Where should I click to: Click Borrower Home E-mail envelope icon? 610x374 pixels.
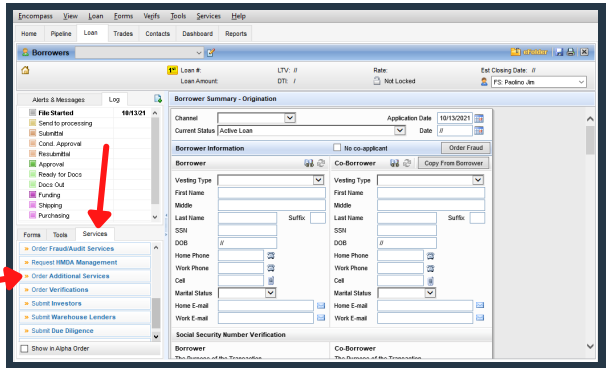click(x=321, y=306)
